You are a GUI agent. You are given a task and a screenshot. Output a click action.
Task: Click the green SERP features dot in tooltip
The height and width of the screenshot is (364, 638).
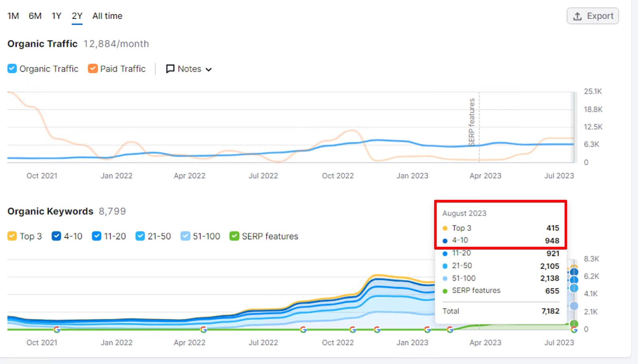(x=445, y=291)
